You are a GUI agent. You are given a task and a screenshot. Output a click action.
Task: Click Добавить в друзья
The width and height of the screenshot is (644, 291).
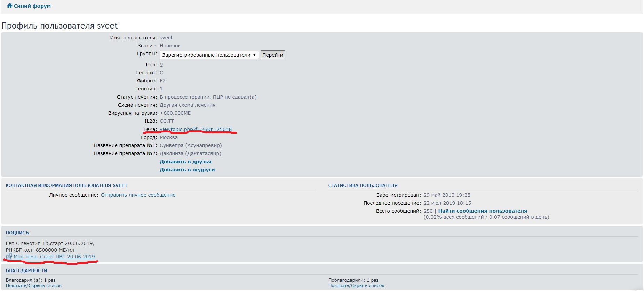pos(185,162)
